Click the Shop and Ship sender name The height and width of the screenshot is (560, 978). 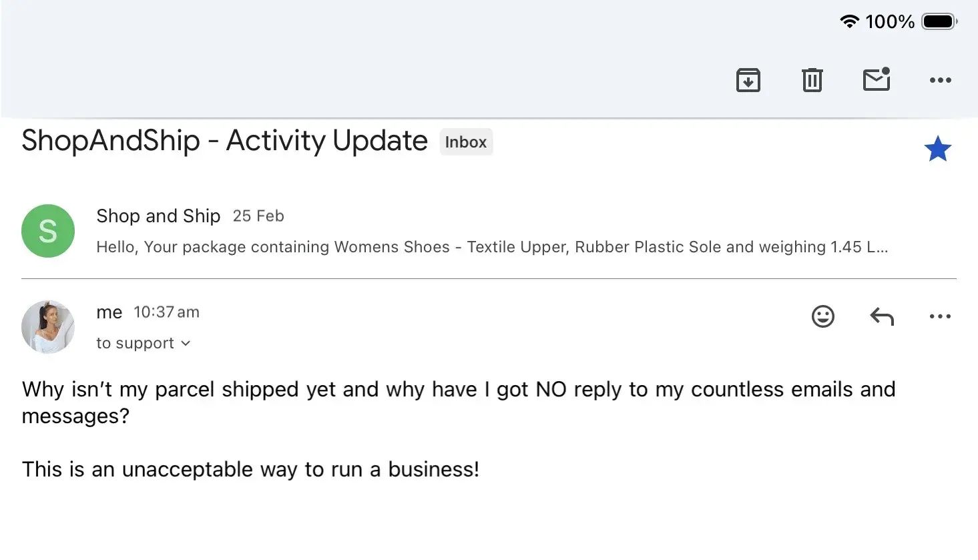(x=158, y=216)
